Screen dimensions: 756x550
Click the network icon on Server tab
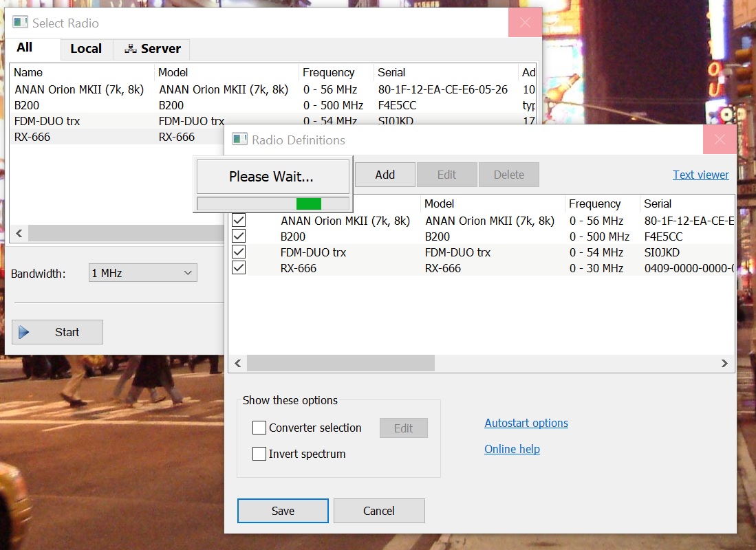tap(130, 49)
